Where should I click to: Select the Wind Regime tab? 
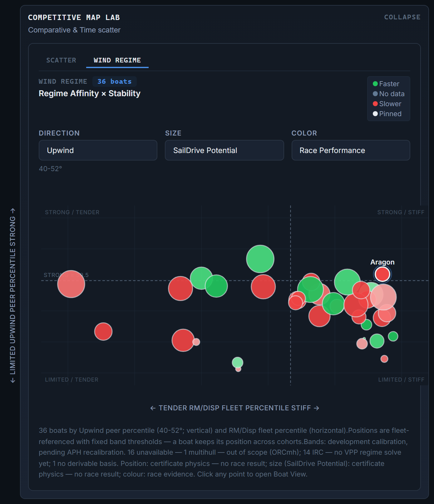(117, 60)
